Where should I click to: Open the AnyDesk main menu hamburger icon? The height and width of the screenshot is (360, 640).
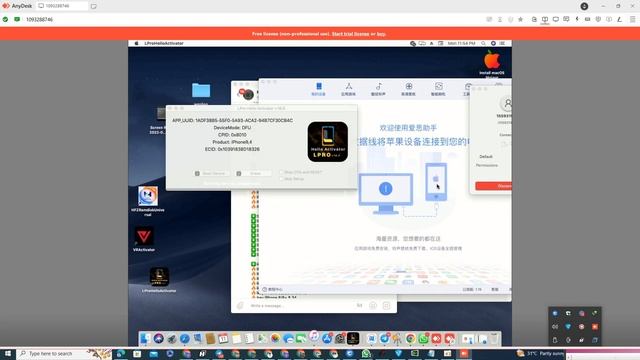pos(632,19)
